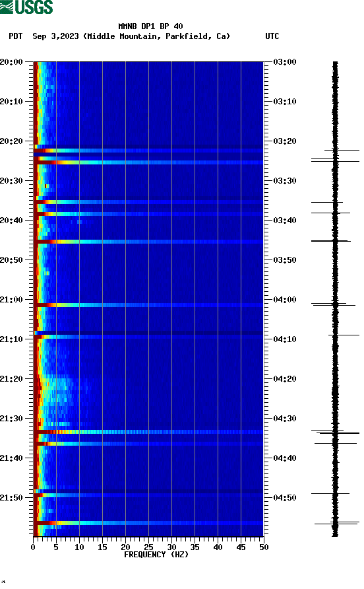
Task: Click the '20' frequency axis label
Action: [125, 547]
